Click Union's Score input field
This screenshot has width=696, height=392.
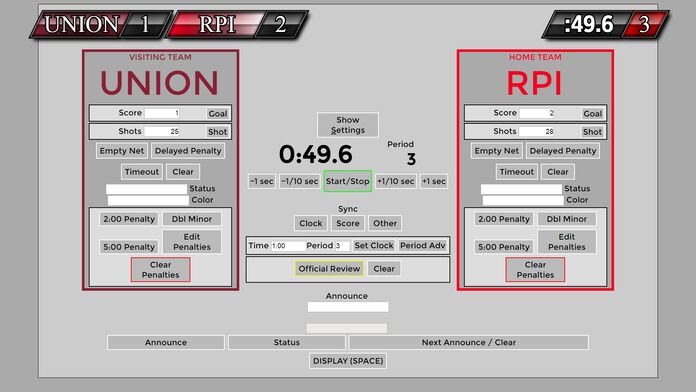point(162,113)
